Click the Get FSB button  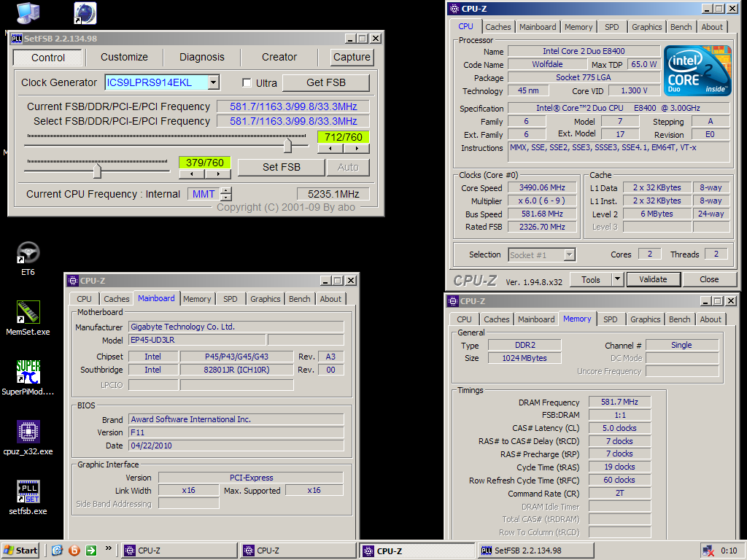click(x=326, y=82)
